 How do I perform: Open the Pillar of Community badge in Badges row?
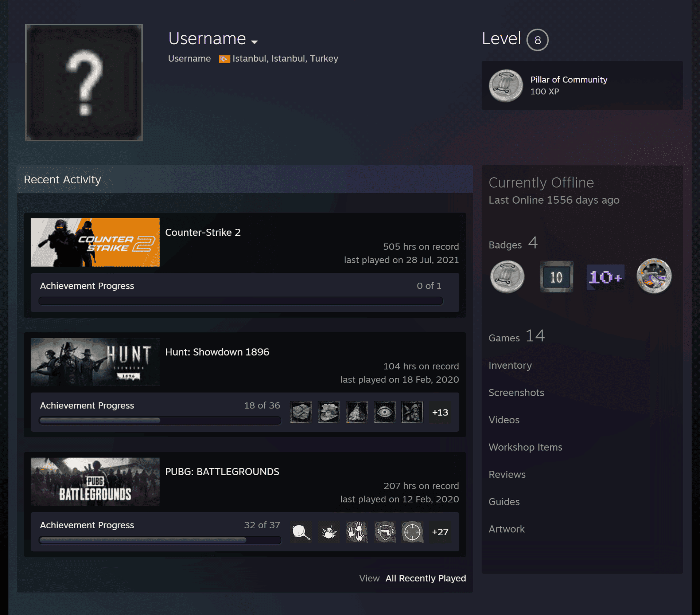[x=507, y=277]
